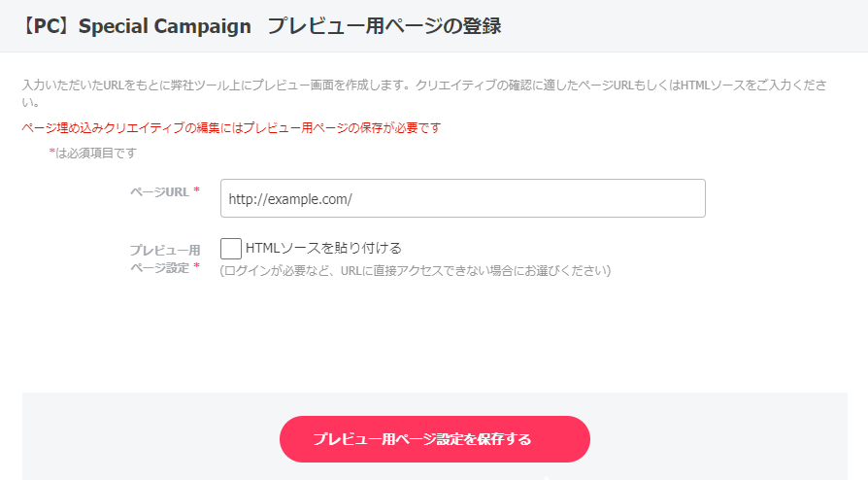Click the プレビュー用ページの登録 heading title
868x480 pixels.
pos(384,26)
